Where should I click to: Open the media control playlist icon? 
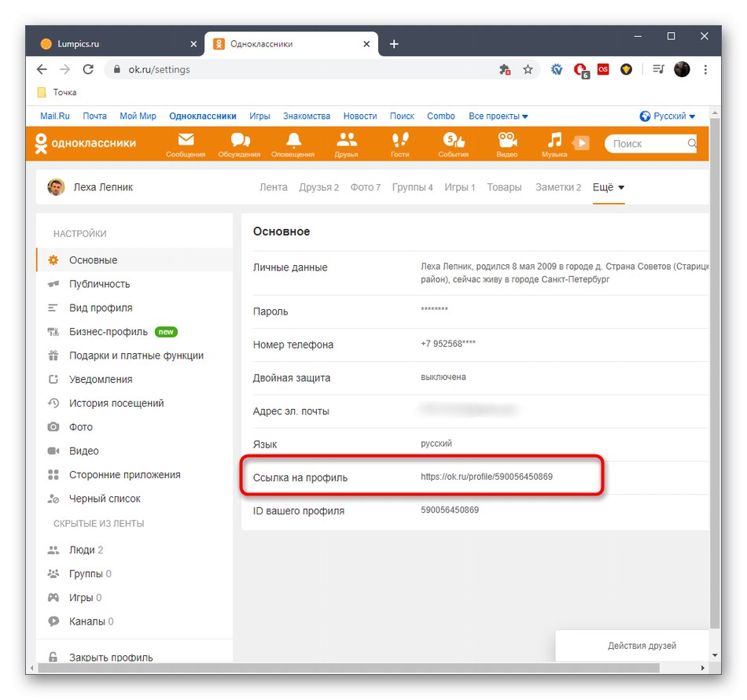pyautogui.click(x=658, y=69)
